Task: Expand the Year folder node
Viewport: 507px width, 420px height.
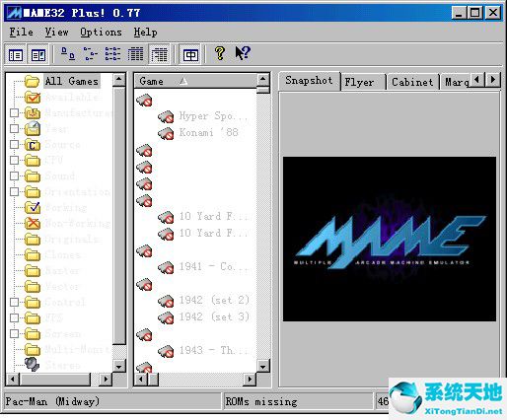Action: [14, 128]
